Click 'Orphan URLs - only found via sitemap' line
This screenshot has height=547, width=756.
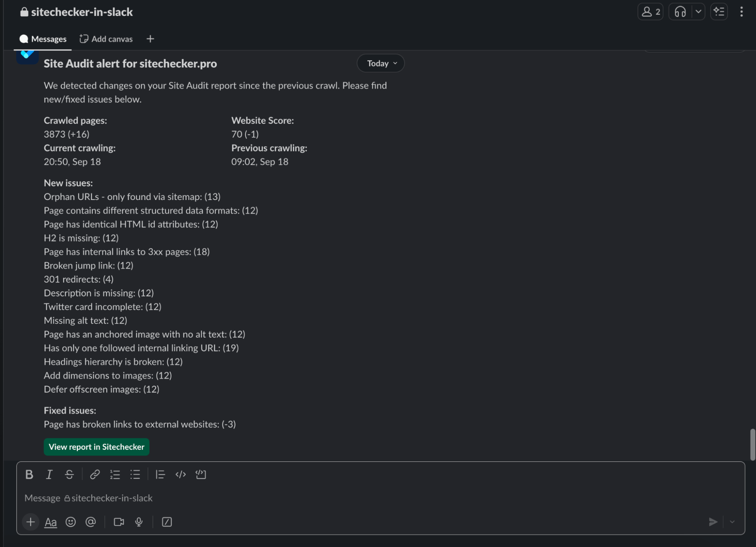pos(132,197)
